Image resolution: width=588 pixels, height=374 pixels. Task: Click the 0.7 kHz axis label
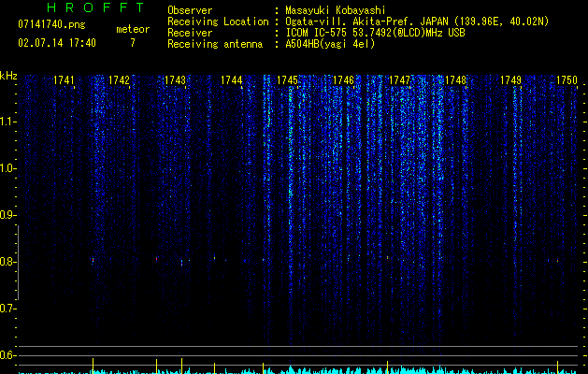coord(7,309)
